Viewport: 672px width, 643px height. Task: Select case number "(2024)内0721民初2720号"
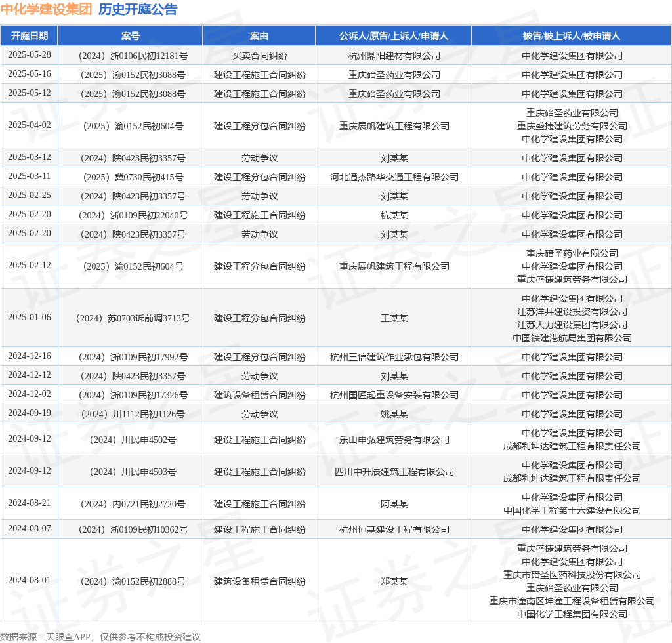(133, 504)
